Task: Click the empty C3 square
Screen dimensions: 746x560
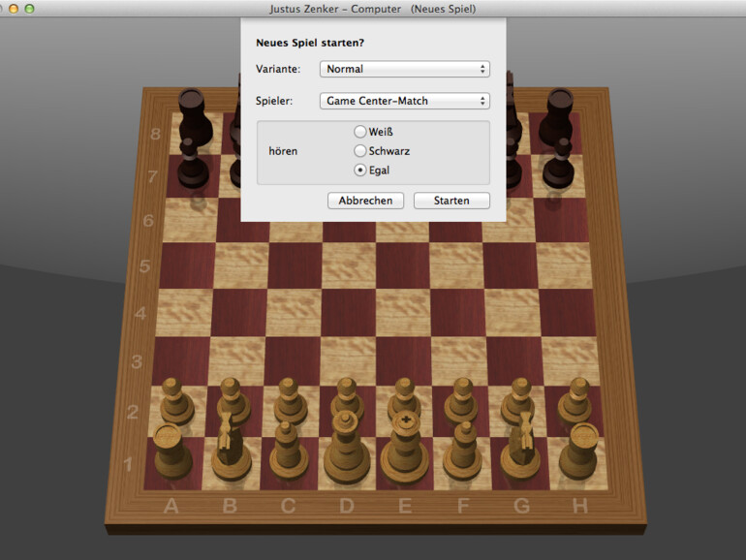Action: click(x=293, y=360)
